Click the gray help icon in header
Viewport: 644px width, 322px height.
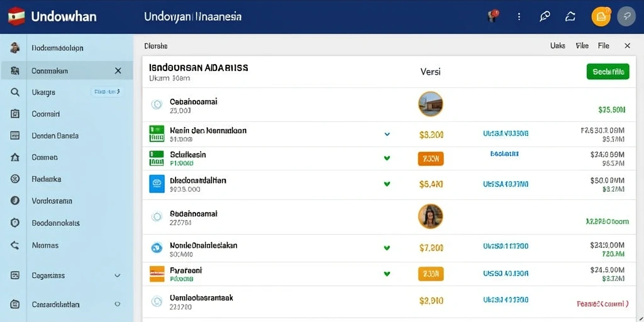pyautogui.click(x=626, y=17)
